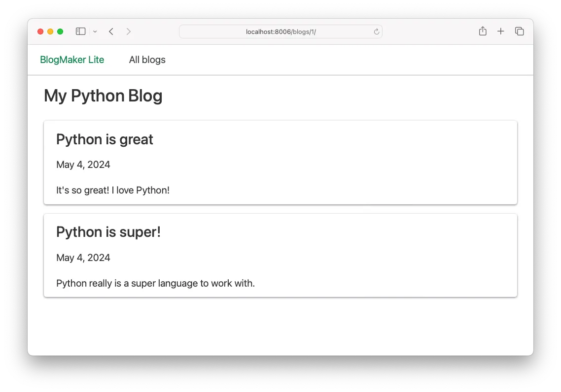The width and height of the screenshot is (561, 392).
Task: Select the May 4 date under 'Python is great'
Action: click(83, 164)
